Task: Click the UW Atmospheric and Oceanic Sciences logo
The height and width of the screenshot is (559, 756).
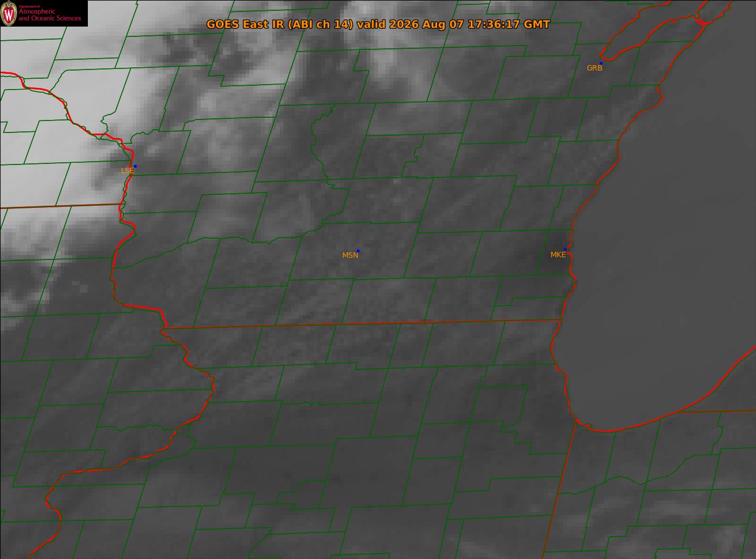Action: pos(43,13)
